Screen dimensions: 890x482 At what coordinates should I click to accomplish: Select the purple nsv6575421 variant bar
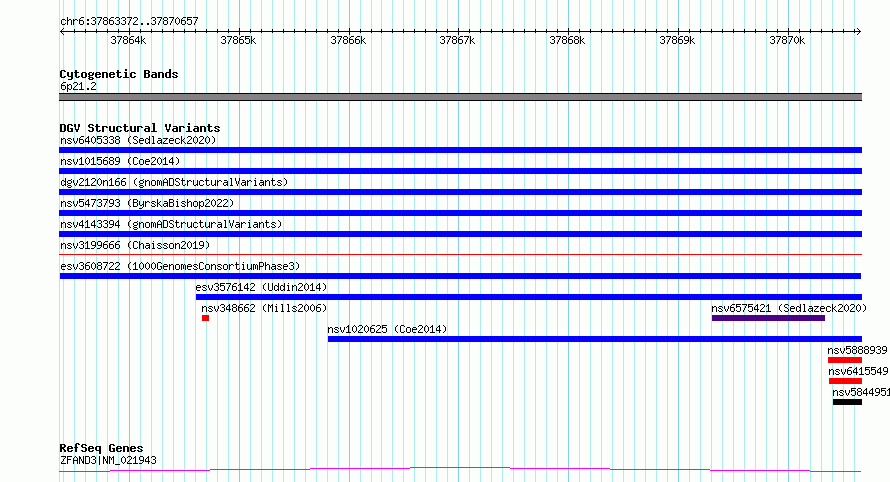tap(768, 318)
